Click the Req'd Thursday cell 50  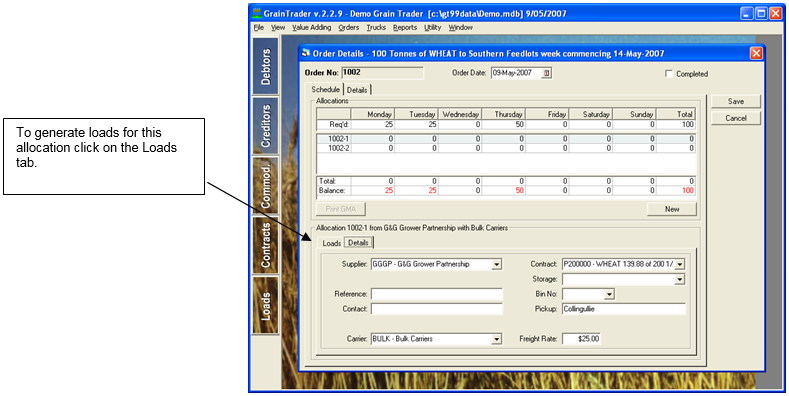pos(503,124)
